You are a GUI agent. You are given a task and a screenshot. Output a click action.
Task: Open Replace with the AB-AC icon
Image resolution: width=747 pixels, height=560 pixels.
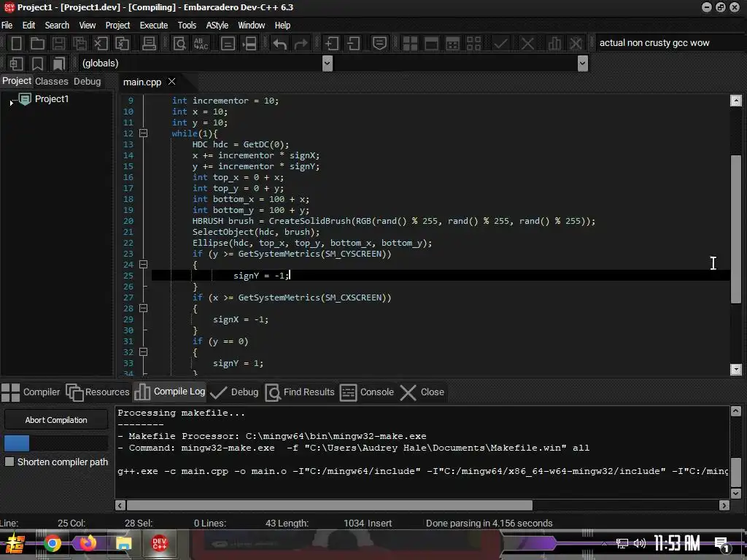tap(201, 43)
